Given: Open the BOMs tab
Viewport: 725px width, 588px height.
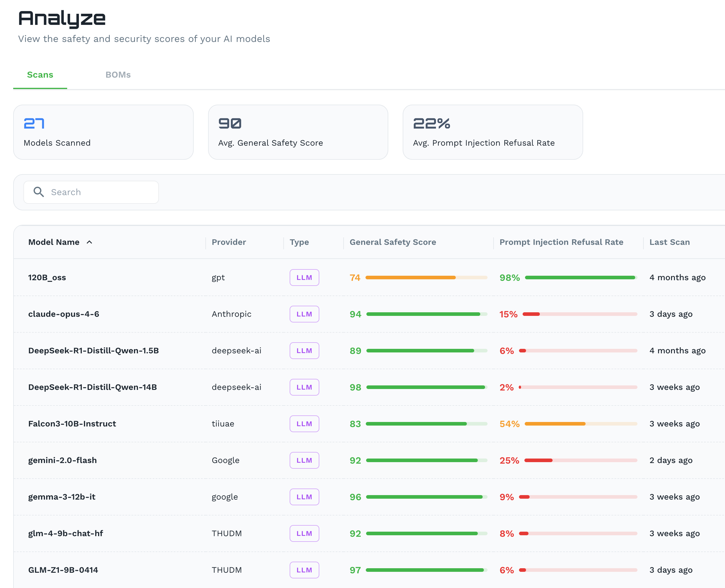Looking at the screenshot, I should point(118,75).
